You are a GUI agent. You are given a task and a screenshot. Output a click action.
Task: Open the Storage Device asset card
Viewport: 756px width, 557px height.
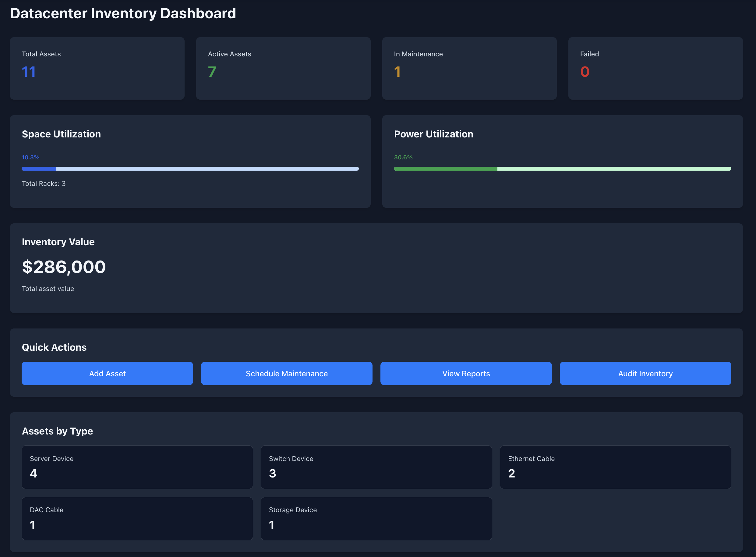[376, 519]
